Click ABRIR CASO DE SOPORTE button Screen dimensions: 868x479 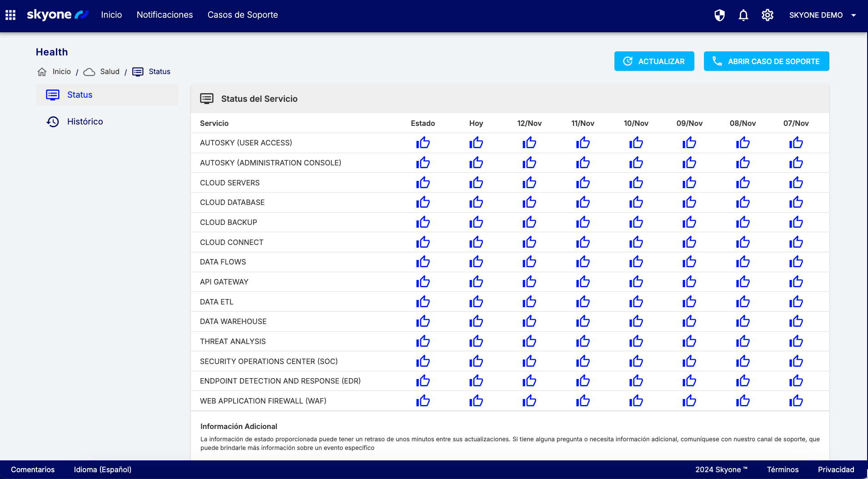coord(766,61)
